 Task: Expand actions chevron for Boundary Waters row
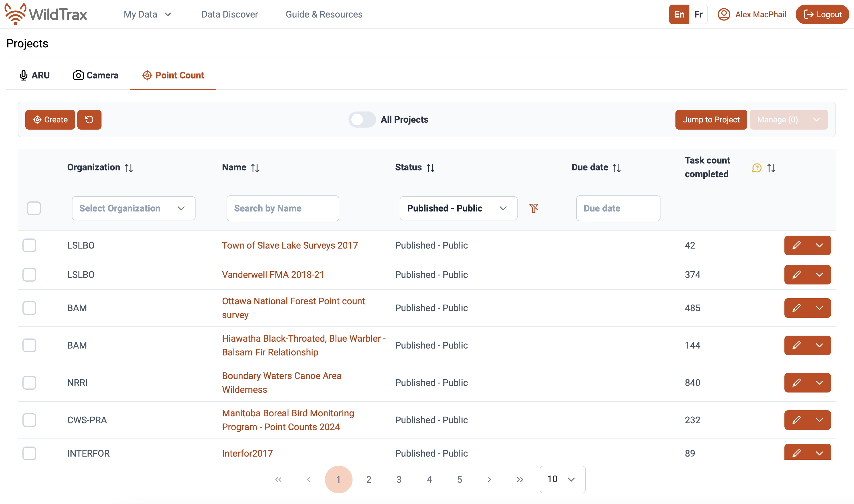[x=819, y=383]
